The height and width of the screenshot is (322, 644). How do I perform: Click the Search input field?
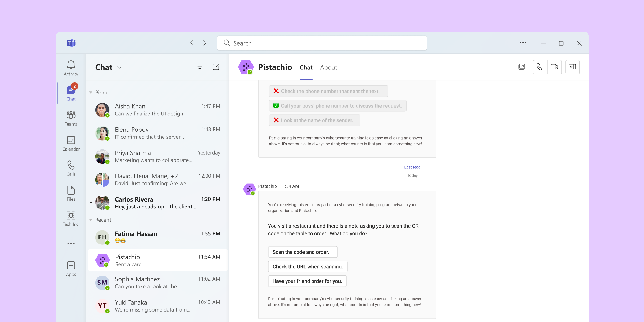(322, 43)
